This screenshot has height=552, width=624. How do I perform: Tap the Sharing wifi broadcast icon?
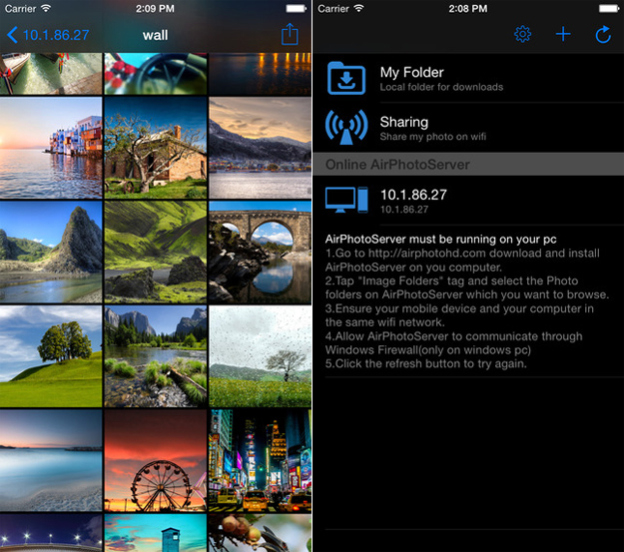347,128
